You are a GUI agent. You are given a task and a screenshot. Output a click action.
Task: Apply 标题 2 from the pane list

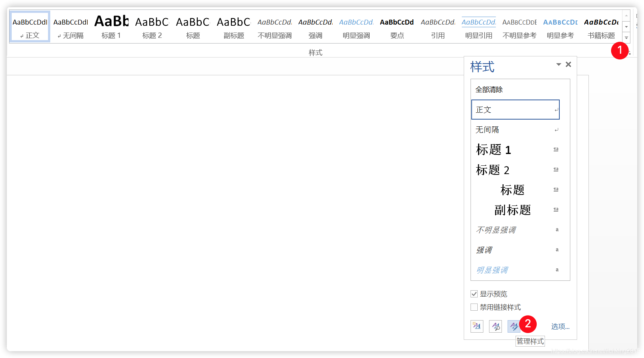point(516,170)
